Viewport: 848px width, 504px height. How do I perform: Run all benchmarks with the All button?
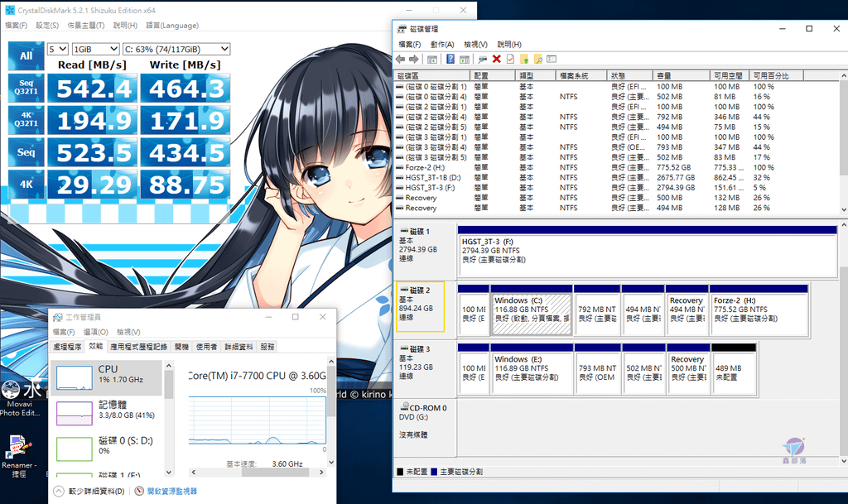26,56
